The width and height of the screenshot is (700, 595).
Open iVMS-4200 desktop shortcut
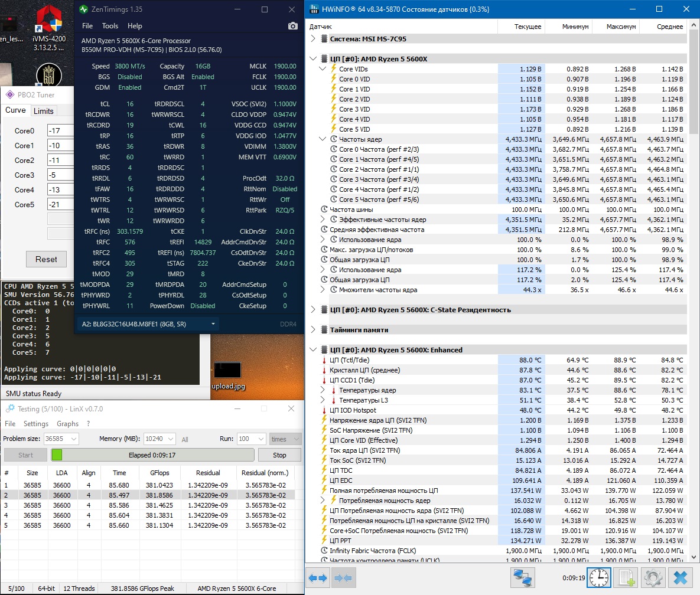48,28
